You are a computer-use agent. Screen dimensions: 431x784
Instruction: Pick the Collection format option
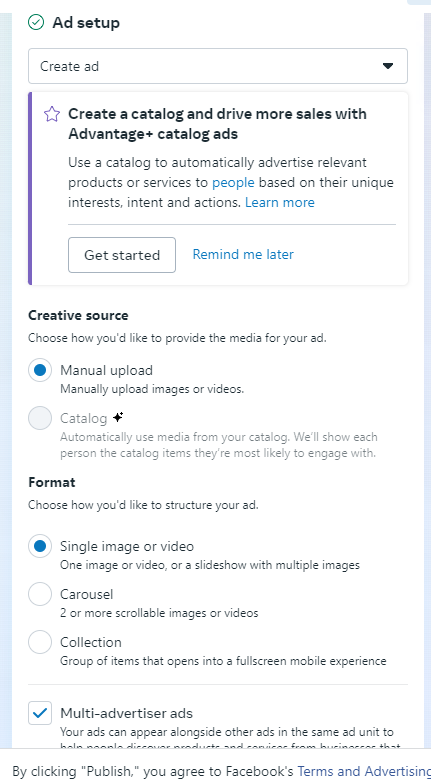40,642
